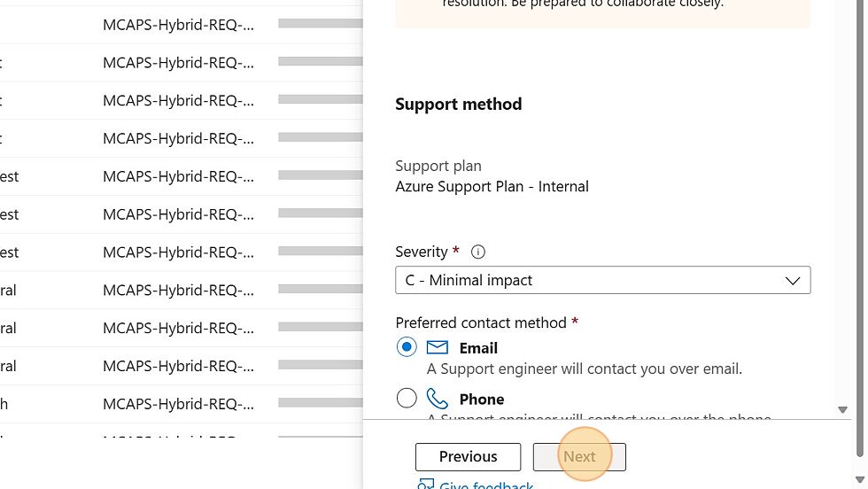Click panel scroll down arrow
This screenshot has width=868, height=489.
tap(842, 410)
